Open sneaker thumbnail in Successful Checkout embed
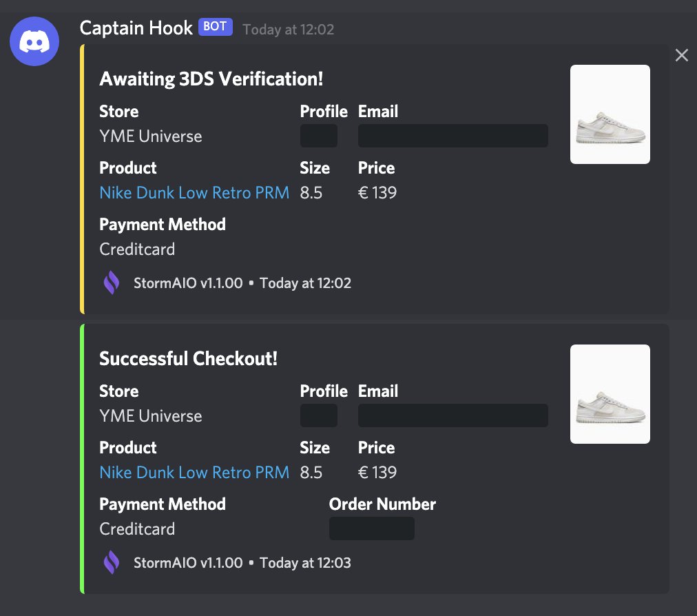 pos(610,394)
